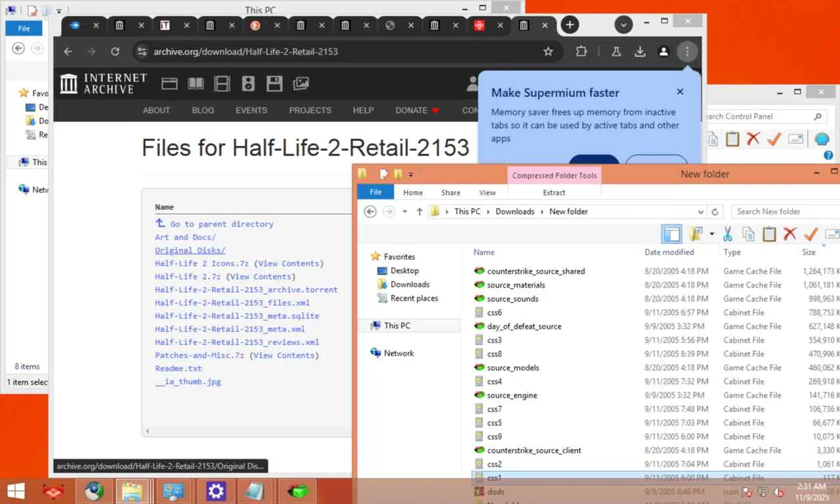Open the Web archive icon in Internet Archive header
This screenshot has width=840, height=504.
point(169,83)
